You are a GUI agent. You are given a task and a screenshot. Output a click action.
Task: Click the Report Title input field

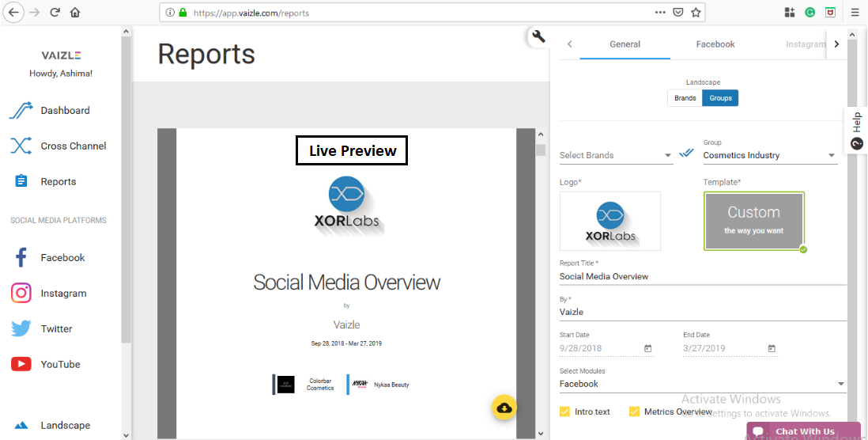703,276
